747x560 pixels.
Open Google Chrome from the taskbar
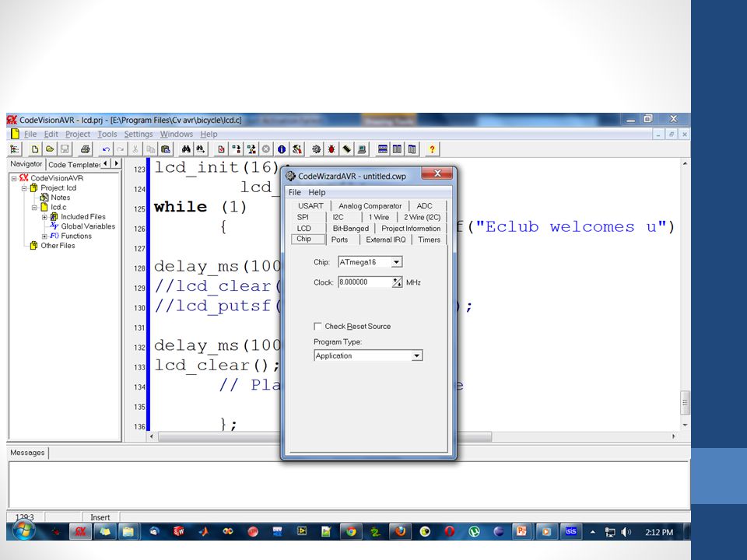pyautogui.click(x=351, y=531)
